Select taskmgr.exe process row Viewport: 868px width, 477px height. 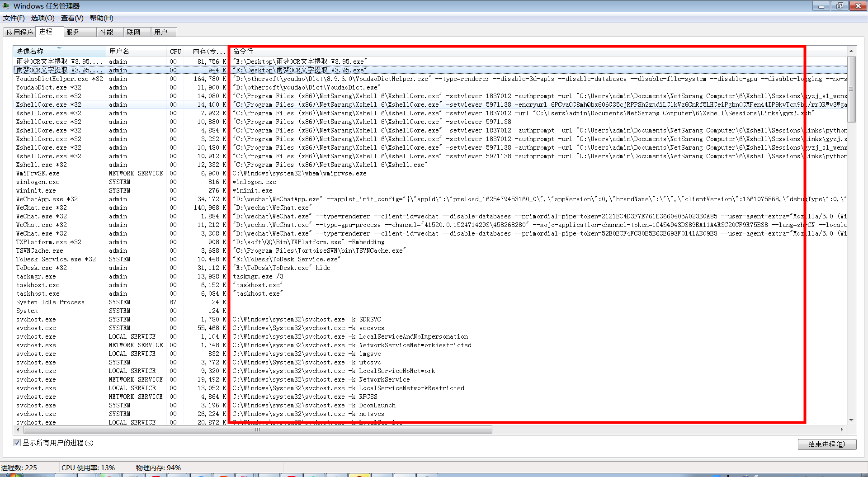point(430,276)
